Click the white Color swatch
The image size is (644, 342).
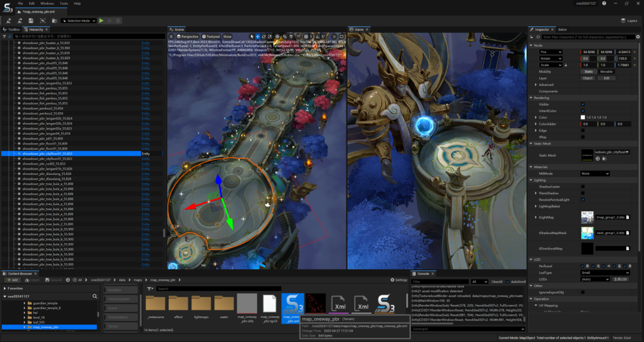pos(583,118)
